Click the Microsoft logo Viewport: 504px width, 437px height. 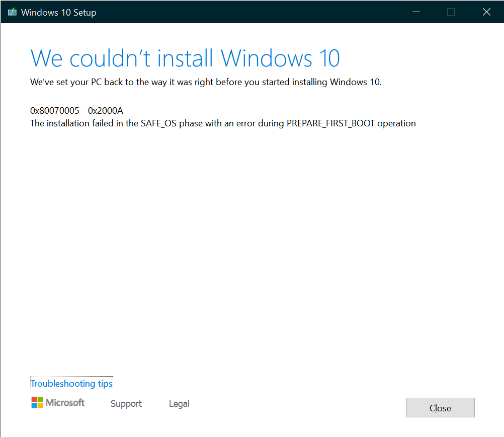[x=58, y=403]
